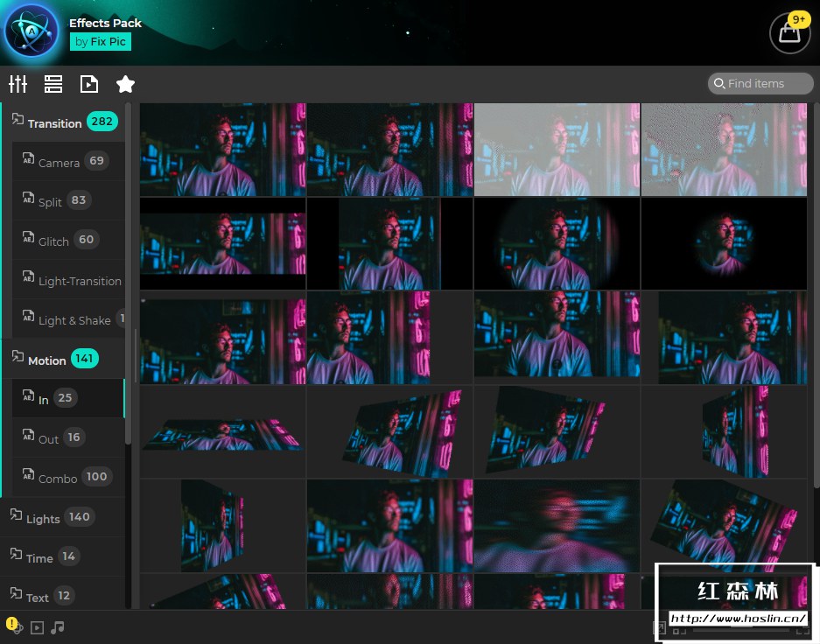Image resolution: width=820 pixels, height=644 pixels.
Task: Select the letterboxed thumbnail with top and bottom bars
Action: coord(223,243)
